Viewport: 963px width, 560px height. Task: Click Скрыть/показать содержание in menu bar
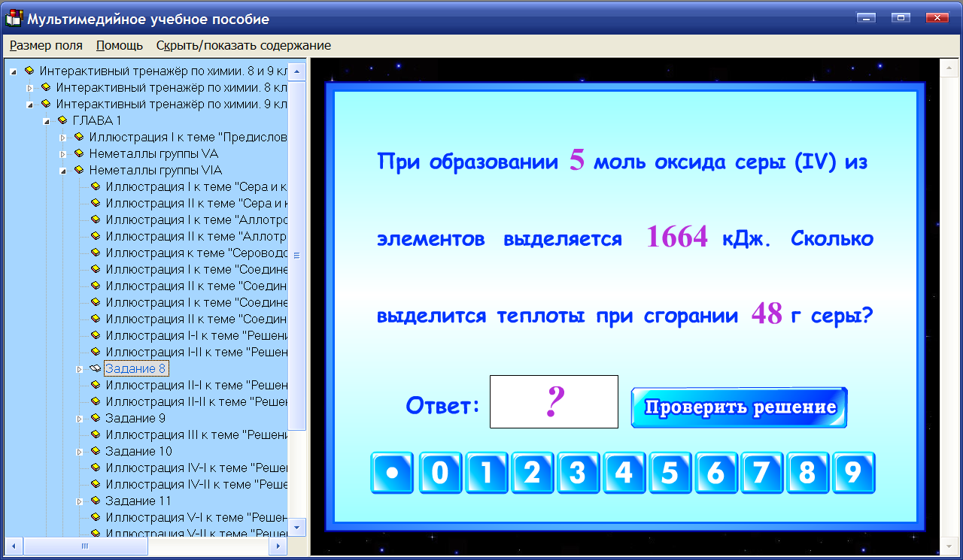(x=241, y=45)
